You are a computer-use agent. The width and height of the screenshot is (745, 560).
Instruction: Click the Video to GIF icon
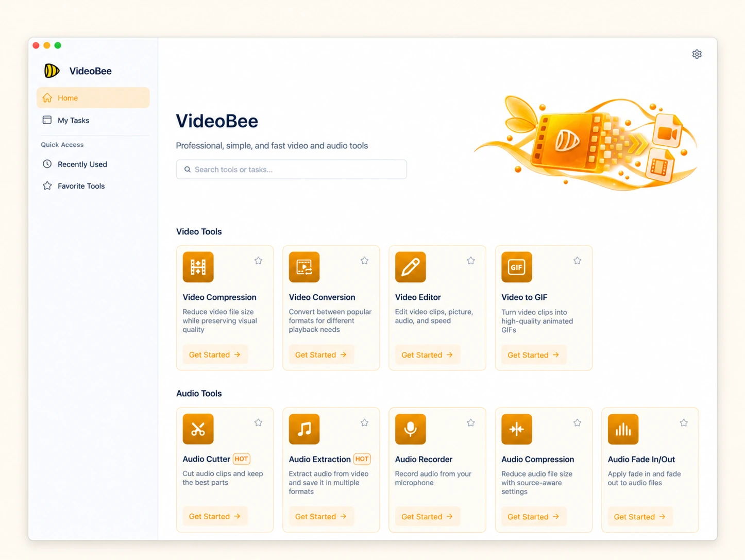[516, 267]
